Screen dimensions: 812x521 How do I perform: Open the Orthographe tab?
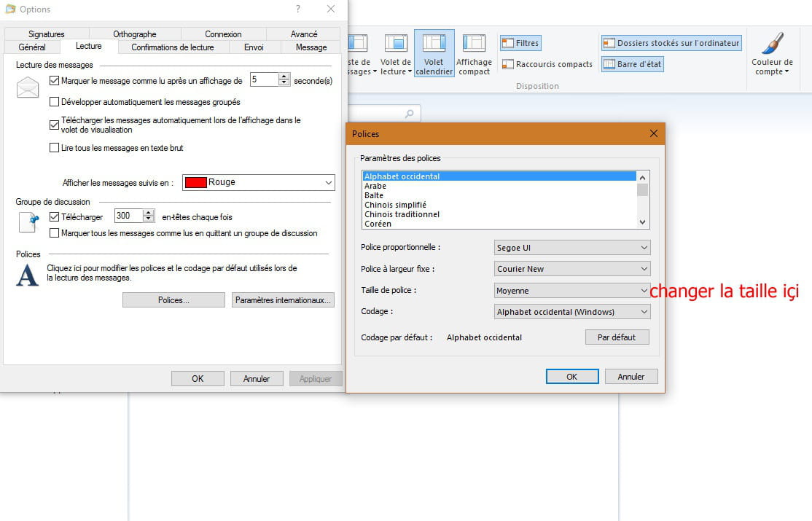[x=135, y=34]
